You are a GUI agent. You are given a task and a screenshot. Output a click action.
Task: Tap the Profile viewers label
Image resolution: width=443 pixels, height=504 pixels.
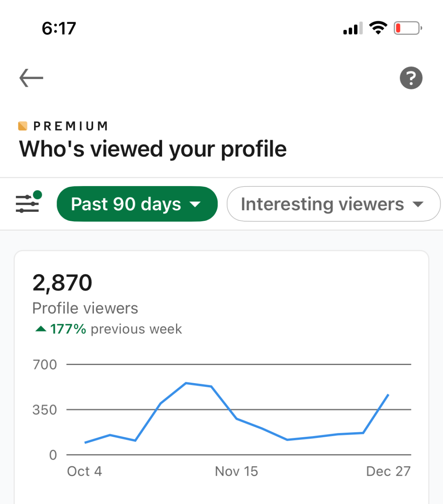click(85, 308)
